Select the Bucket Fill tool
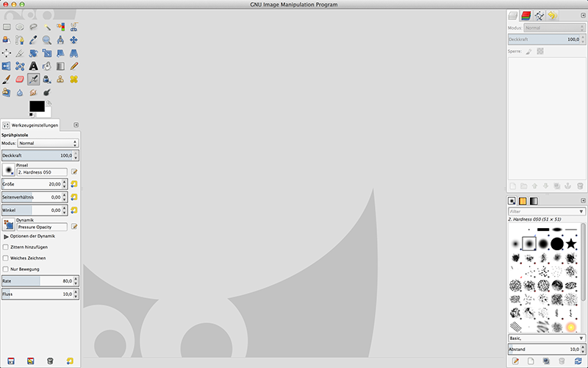This screenshot has height=368, width=588. [47, 66]
